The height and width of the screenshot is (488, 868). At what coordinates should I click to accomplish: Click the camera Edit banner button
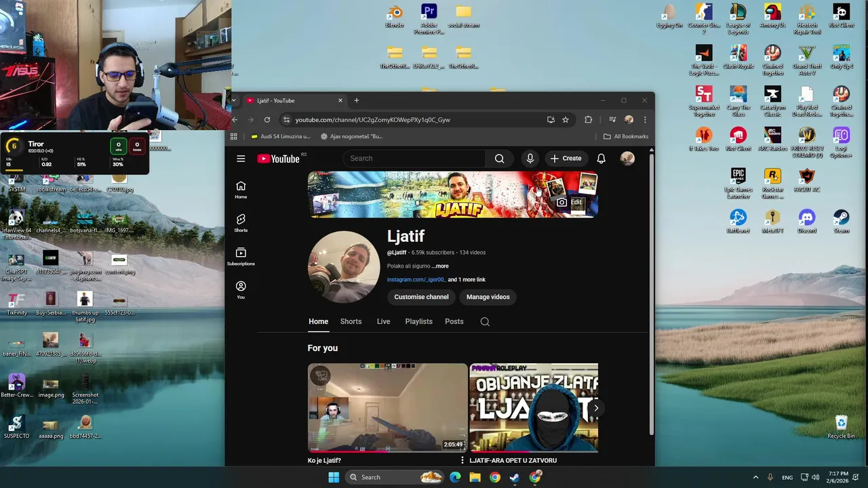(570, 202)
